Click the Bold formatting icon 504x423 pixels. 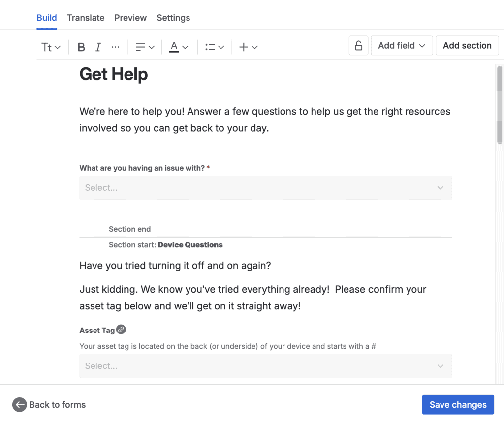(x=82, y=47)
